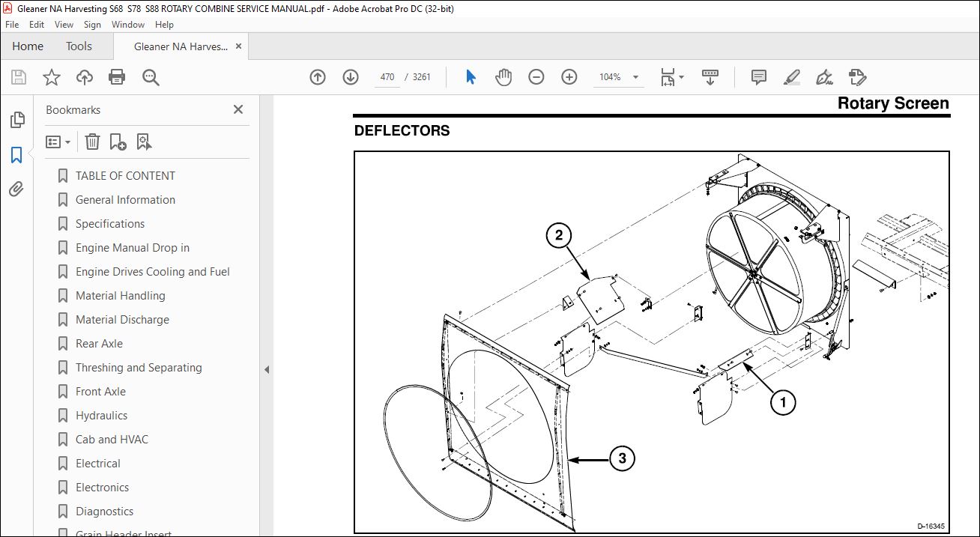Open the Page Thumbnails panel

(16, 120)
